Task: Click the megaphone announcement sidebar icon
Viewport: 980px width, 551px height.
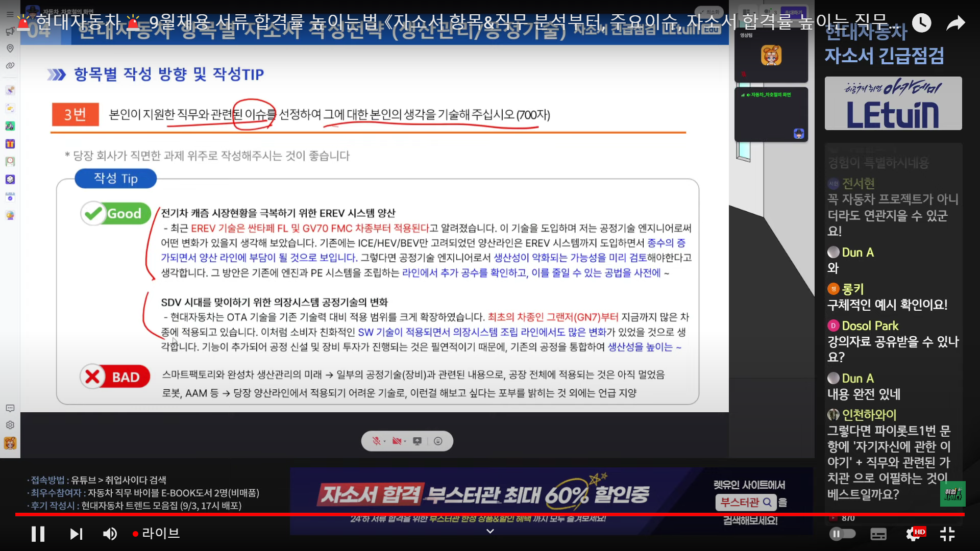Action: click(x=10, y=32)
